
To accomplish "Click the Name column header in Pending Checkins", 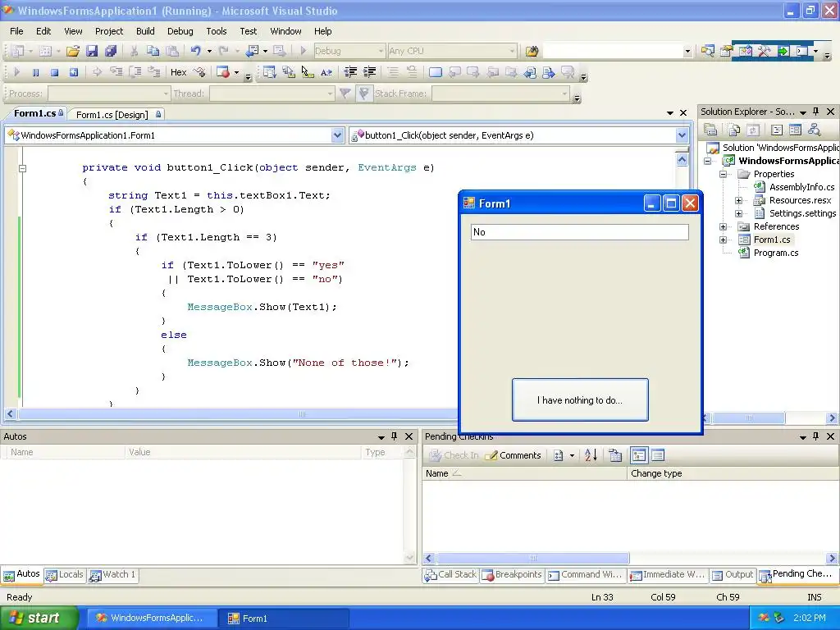I will click(524, 473).
